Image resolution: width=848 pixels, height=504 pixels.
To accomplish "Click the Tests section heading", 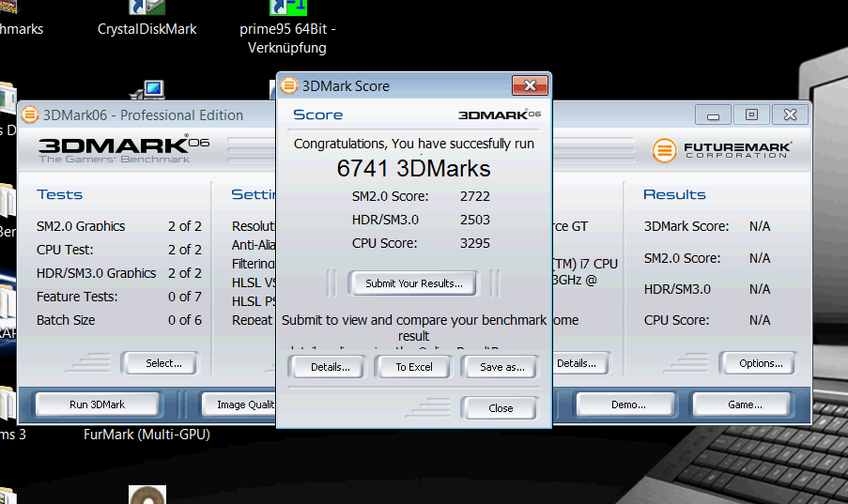I will (x=59, y=194).
